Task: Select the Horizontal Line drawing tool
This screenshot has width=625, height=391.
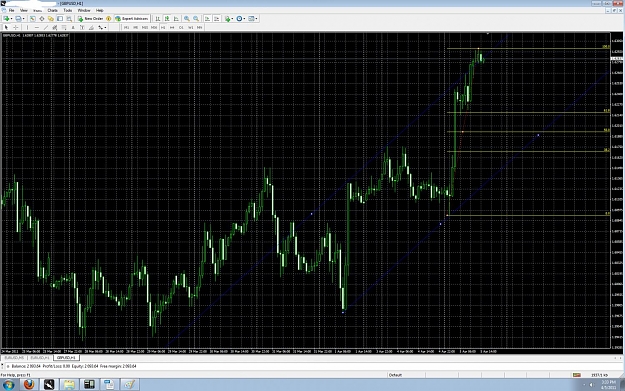Action: [36, 28]
